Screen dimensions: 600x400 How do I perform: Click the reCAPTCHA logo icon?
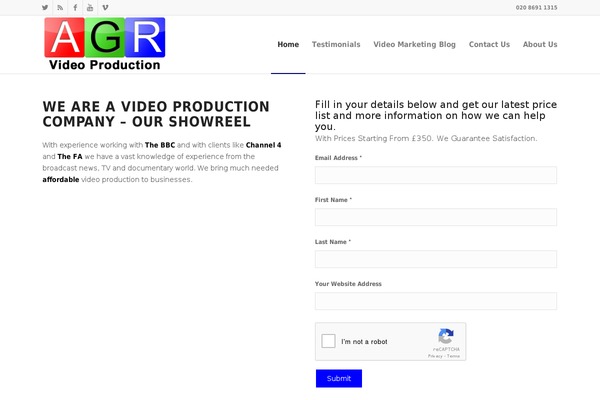click(446, 336)
